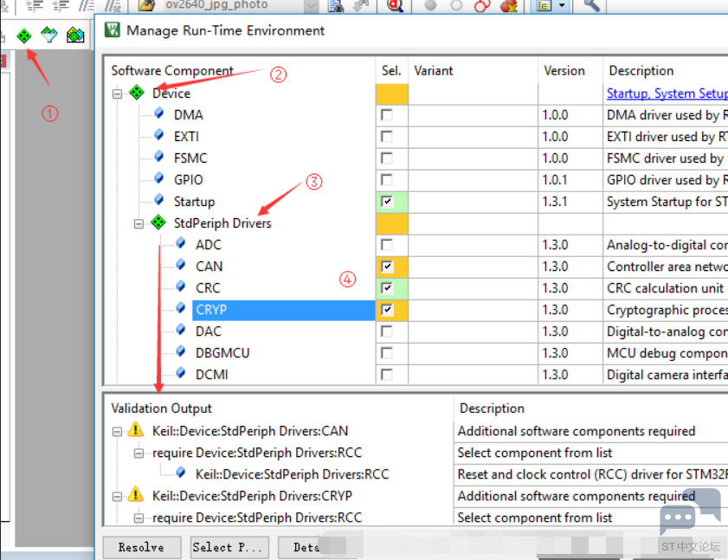This screenshot has width=728, height=560.
Task: Click the Start Debug Session magnifier icon
Action: (395, 5)
